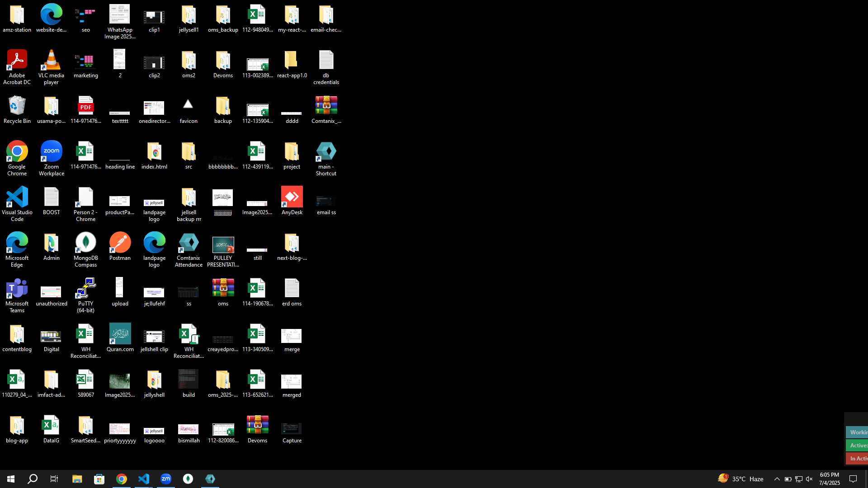Open Task View on the taskbar
Viewport: 868px width, 488px height.
pyautogui.click(x=54, y=479)
